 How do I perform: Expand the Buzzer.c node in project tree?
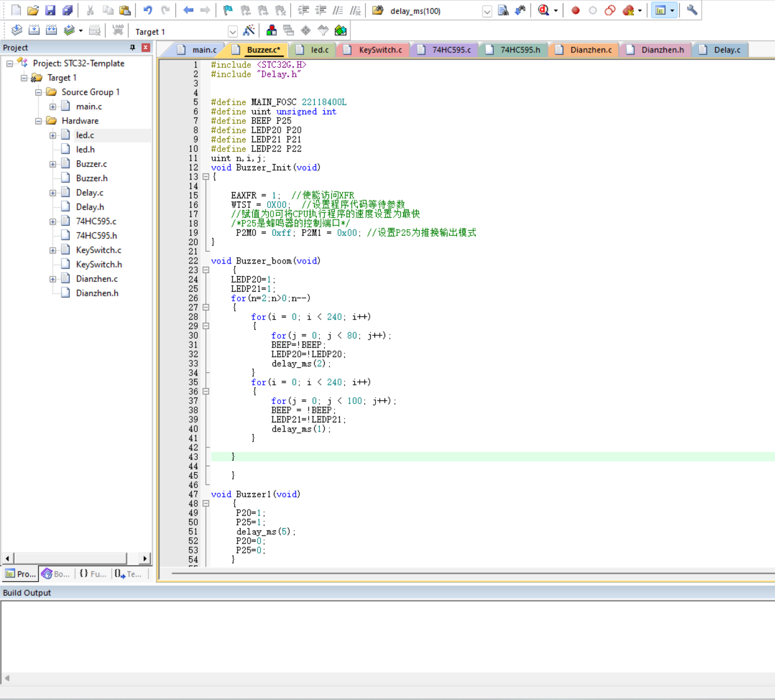[53, 164]
